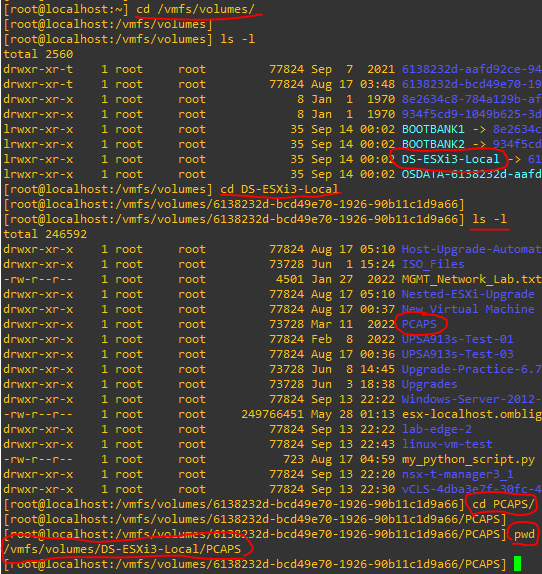Image resolution: width=542 pixels, height=574 pixels.
Task: Click the green terminal cursor block
Action: coord(517,564)
